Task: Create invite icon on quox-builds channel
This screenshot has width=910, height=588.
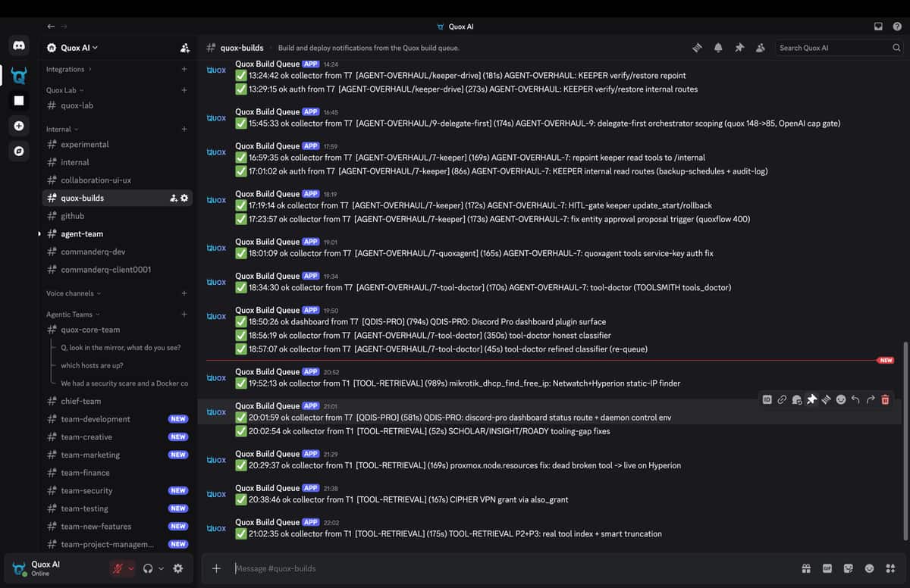Action: [174, 198]
